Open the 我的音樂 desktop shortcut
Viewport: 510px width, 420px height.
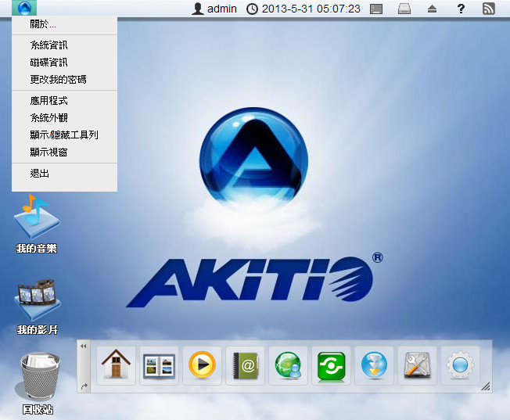tap(36, 223)
